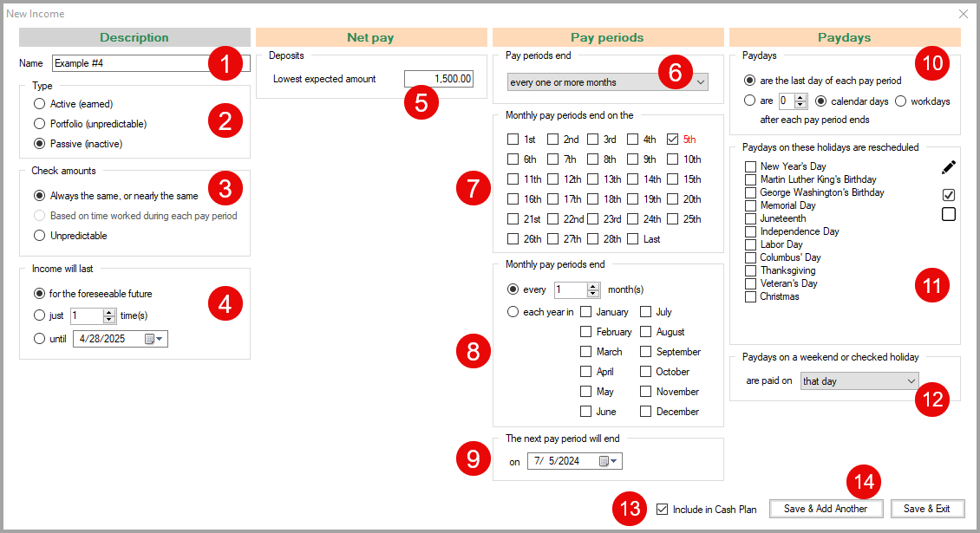The height and width of the screenshot is (533, 980).
Task: Toggle Include in Cash Plan checkbox
Action: pos(662,510)
